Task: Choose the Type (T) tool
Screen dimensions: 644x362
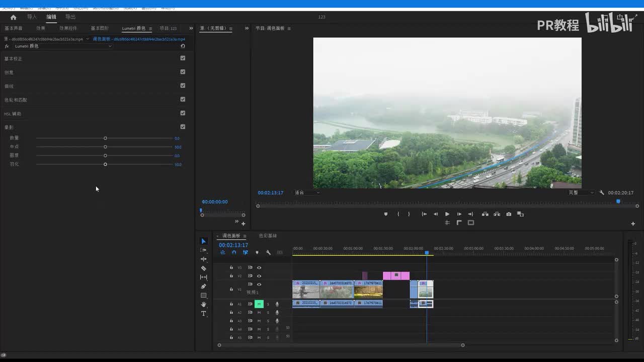Action: tap(203, 314)
